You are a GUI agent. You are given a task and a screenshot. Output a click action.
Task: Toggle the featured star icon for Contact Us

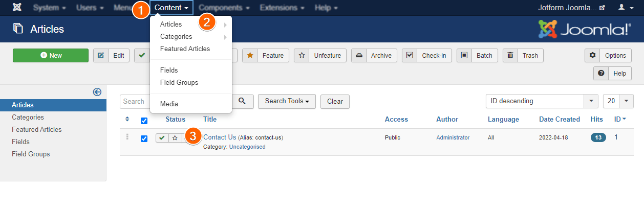point(175,138)
